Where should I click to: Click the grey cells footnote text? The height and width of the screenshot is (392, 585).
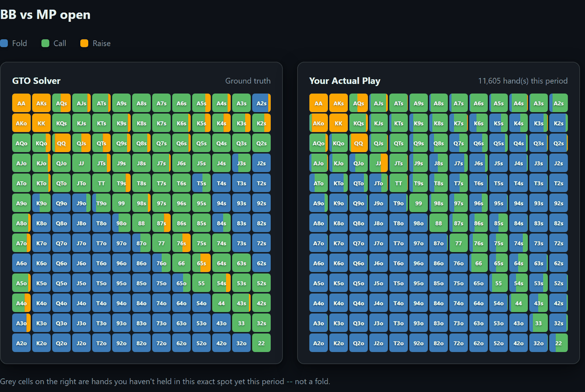point(165,381)
